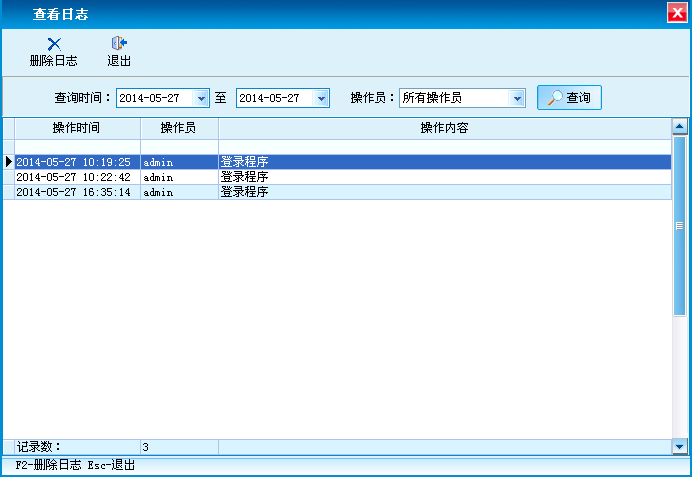This screenshot has width=692, height=477.
Task: Click the 操作员 column header
Action: click(x=178, y=128)
